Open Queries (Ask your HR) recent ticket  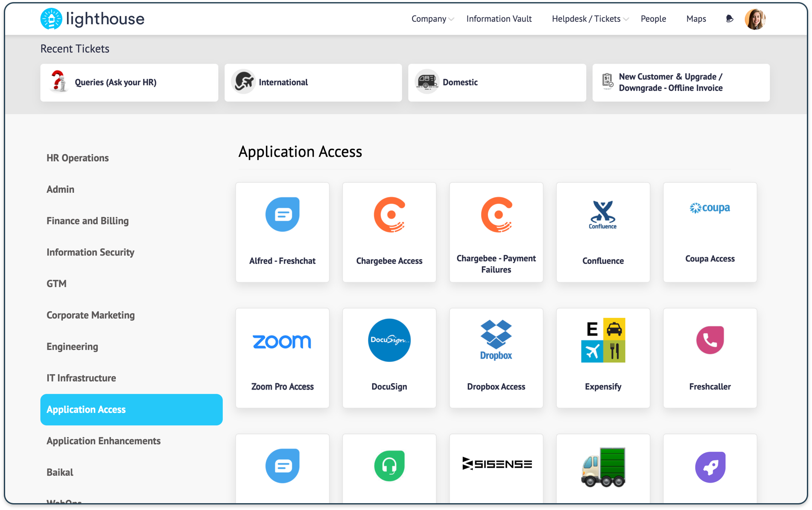click(129, 82)
